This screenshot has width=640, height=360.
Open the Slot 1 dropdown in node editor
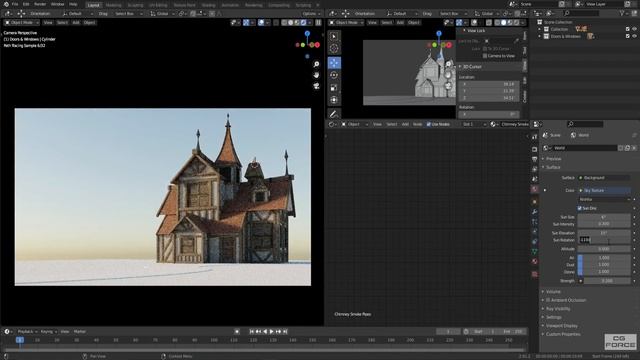pyautogui.click(x=474, y=124)
